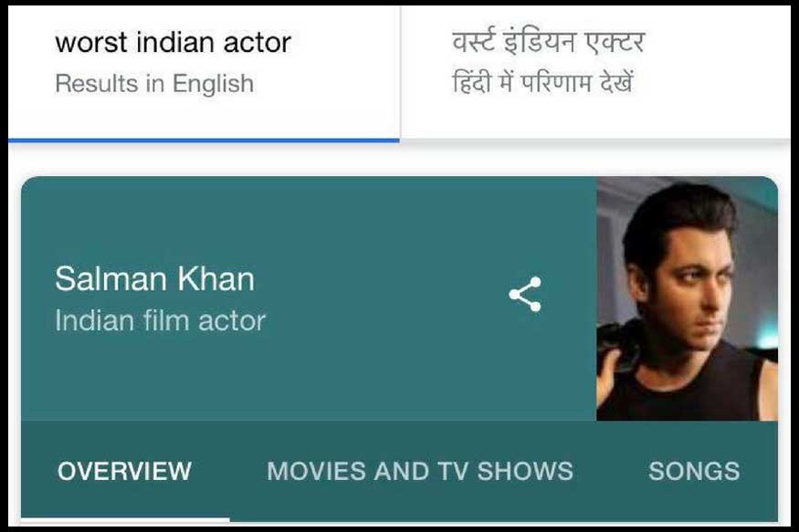Click the word 'English' in the results label
Viewport: 799px width, 532px height.
[x=213, y=83]
